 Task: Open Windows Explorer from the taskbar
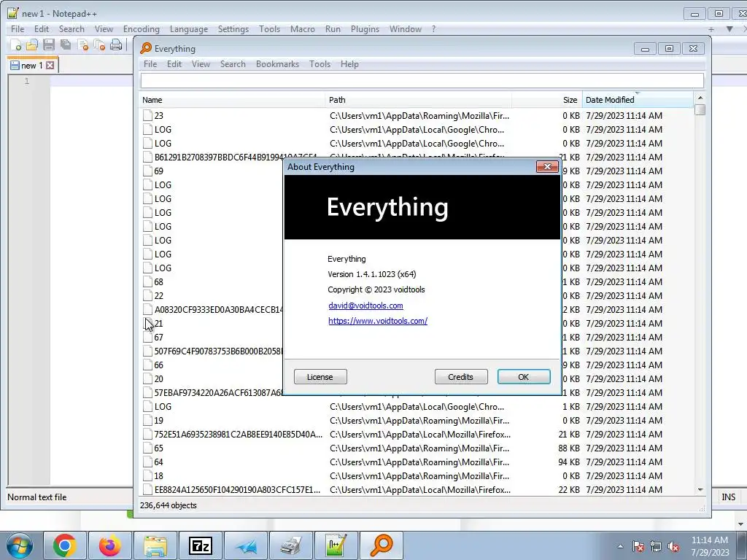click(155, 545)
